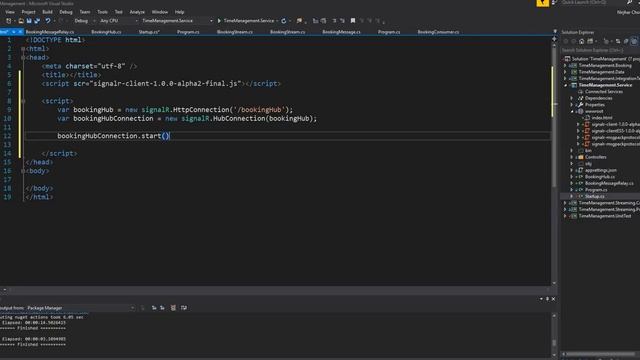This screenshot has width=640, height=360.
Task: Expand the Controllers folder
Action: click(x=572, y=157)
